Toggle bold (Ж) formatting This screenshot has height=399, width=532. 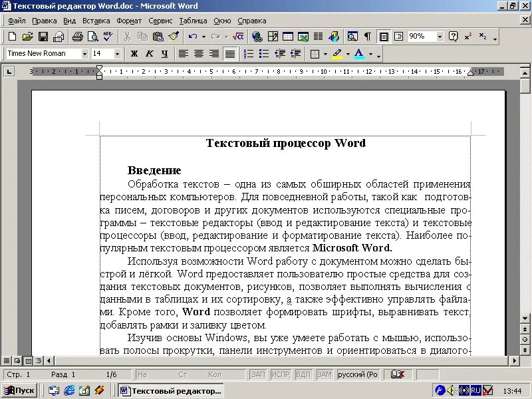click(x=134, y=54)
